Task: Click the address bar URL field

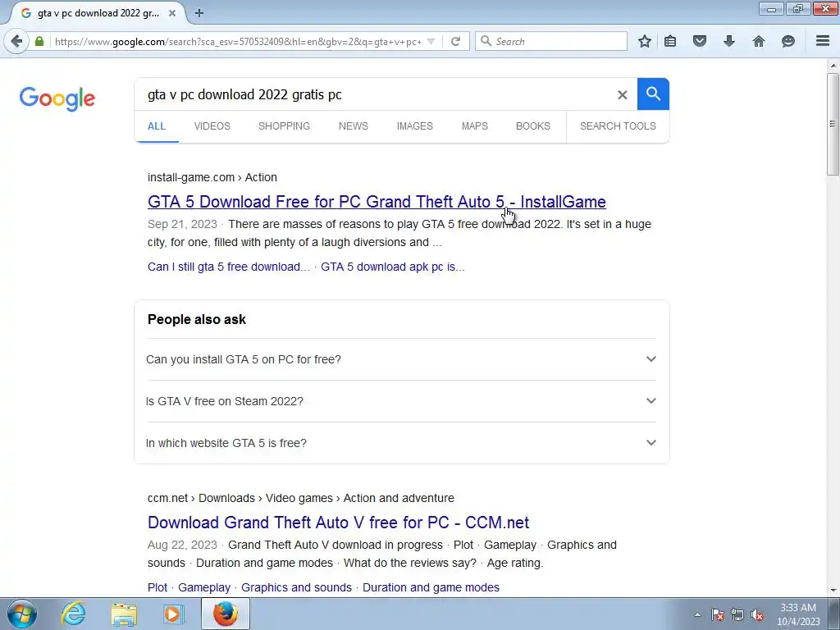Action: (x=239, y=41)
